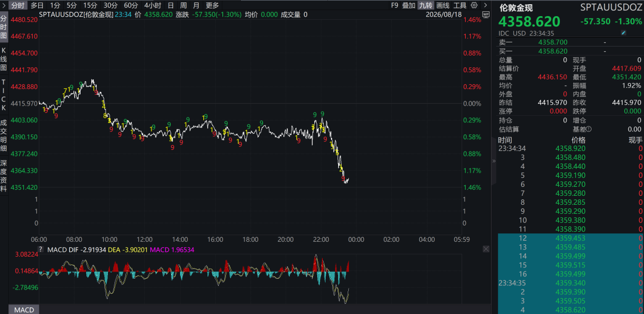Click the 22:00 time axis label
The width and height of the screenshot is (644, 314).
pyautogui.click(x=321, y=239)
